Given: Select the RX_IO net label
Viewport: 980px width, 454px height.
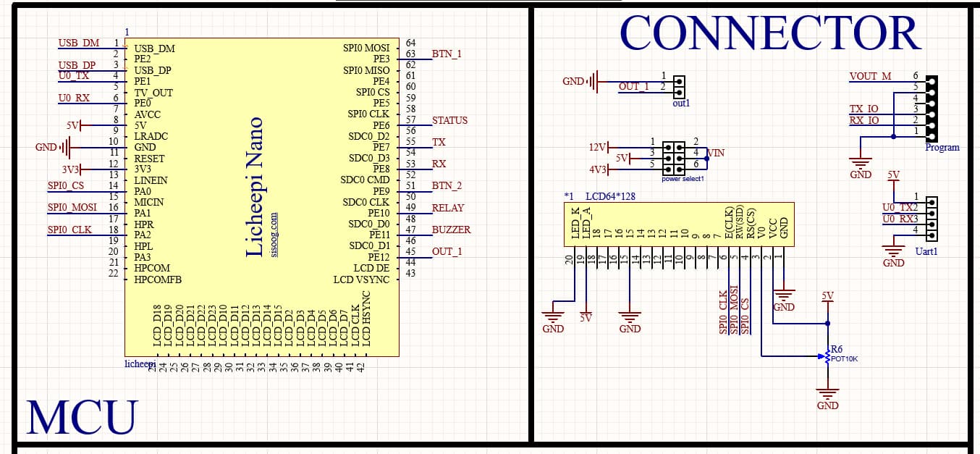Looking at the screenshot, I should click(864, 120).
